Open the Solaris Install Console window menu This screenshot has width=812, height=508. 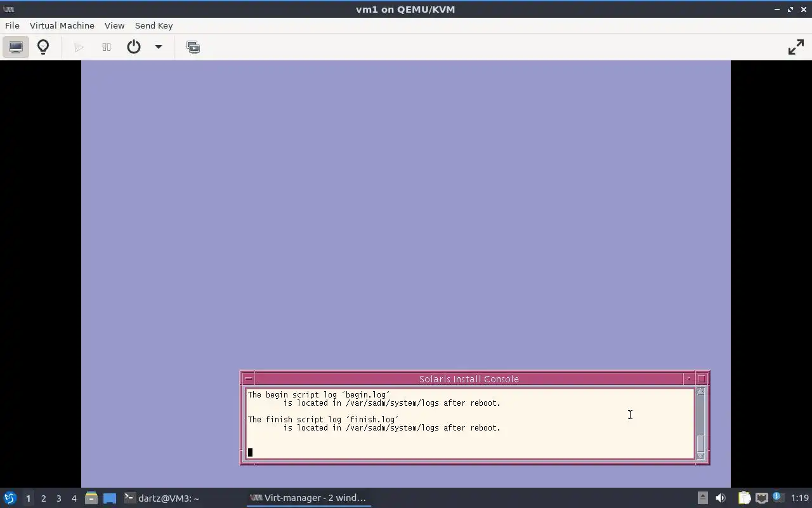coord(249,379)
